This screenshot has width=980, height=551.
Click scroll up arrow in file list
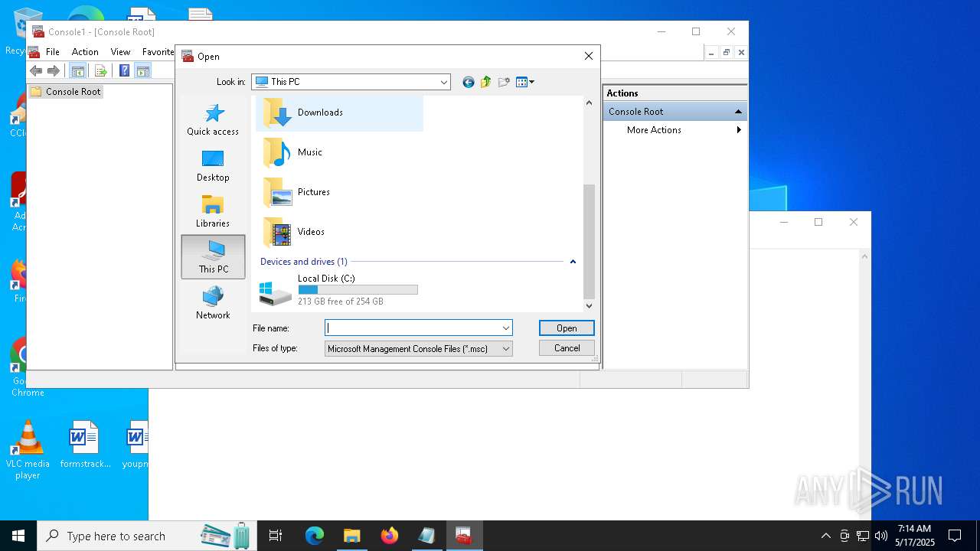(589, 103)
